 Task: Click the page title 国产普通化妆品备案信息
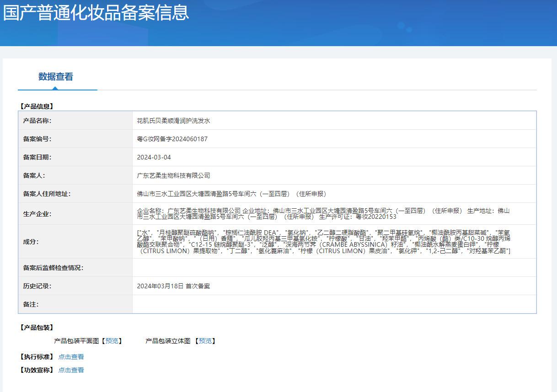click(x=96, y=12)
